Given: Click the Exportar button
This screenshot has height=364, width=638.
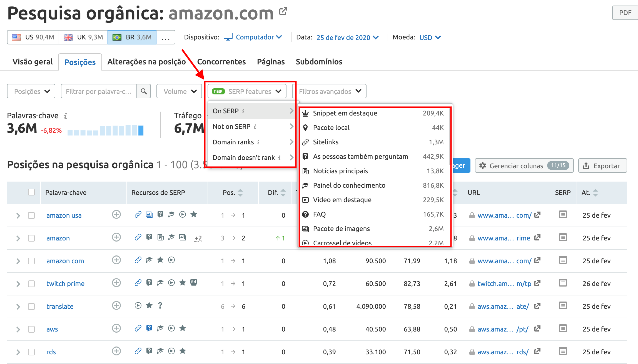Looking at the screenshot, I should point(602,165).
